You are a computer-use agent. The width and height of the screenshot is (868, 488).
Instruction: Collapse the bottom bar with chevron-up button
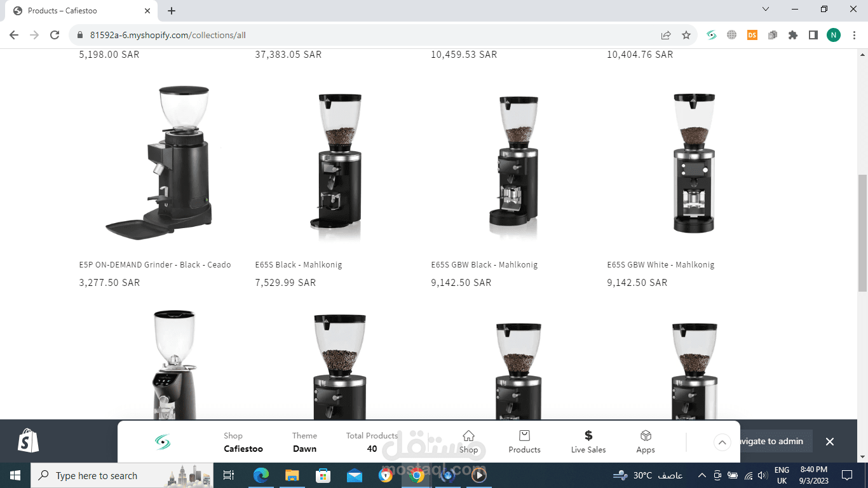(x=722, y=442)
